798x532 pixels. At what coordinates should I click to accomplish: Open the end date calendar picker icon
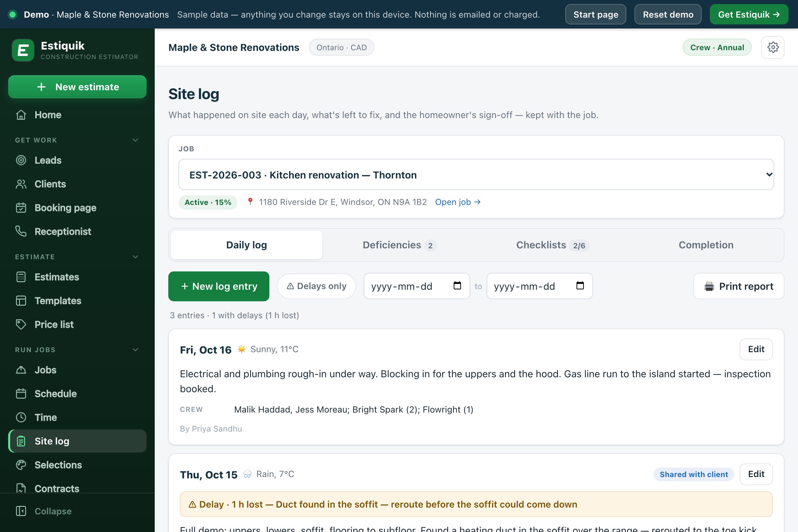tap(580, 286)
